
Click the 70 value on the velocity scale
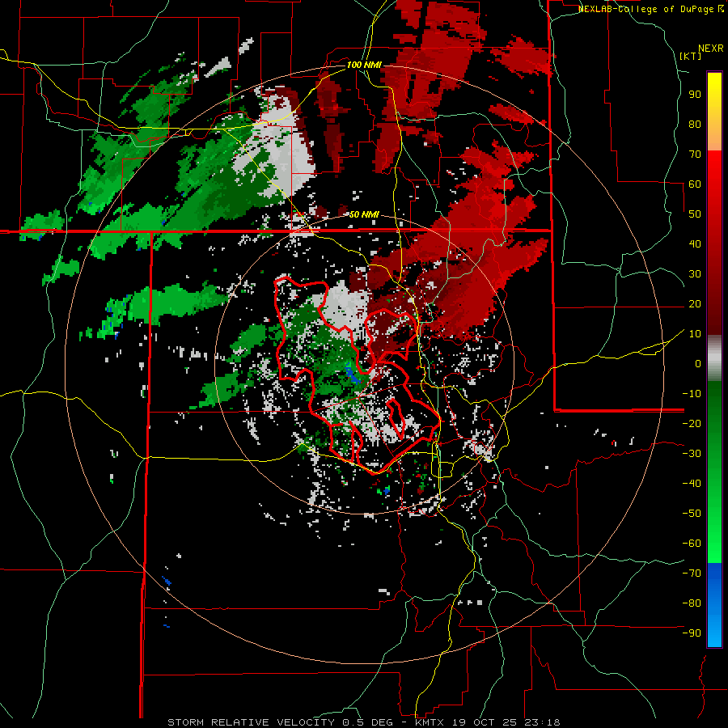[x=695, y=154]
